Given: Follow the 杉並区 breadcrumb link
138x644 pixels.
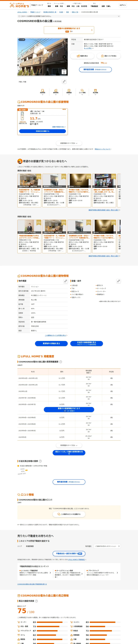Looking at the screenshot, I should (x=61, y=12).
